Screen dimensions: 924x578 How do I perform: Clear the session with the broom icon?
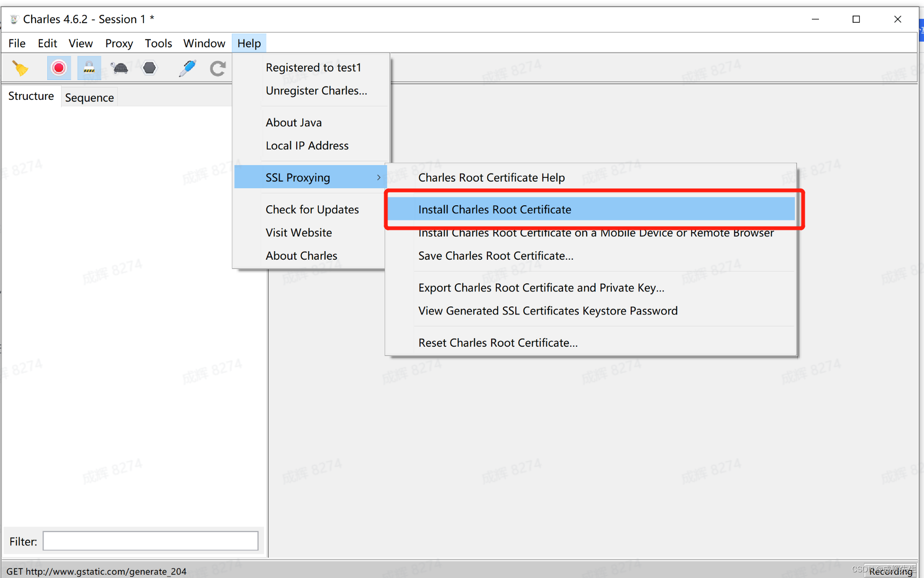(x=20, y=68)
